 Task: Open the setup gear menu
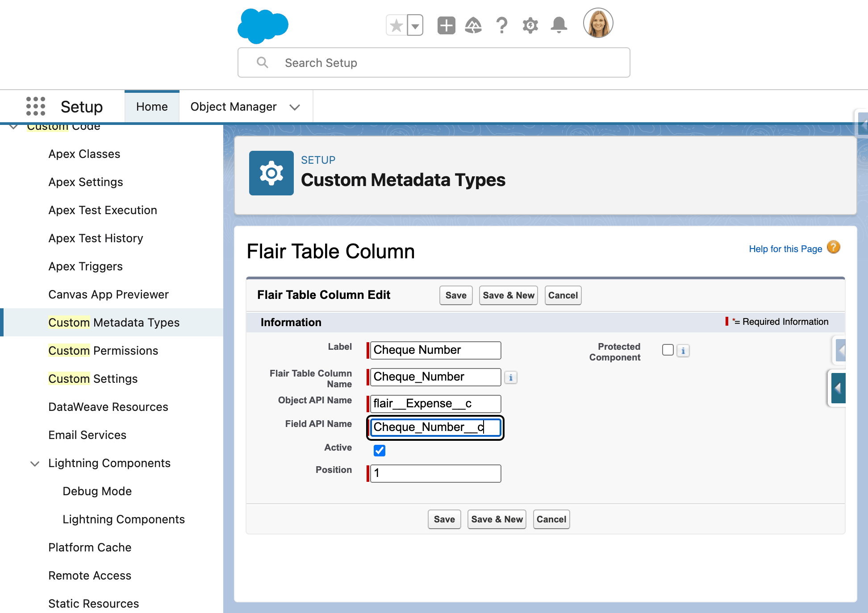[x=530, y=25]
